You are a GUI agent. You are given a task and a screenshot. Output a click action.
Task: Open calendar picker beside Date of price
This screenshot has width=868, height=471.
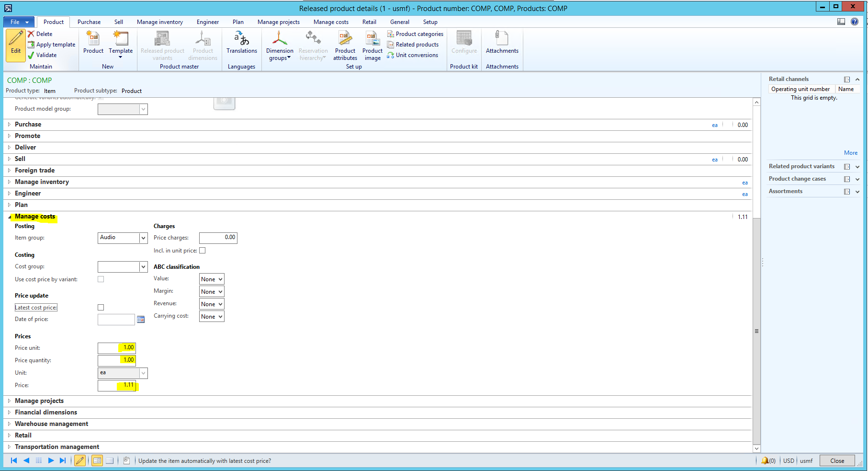[141, 320]
